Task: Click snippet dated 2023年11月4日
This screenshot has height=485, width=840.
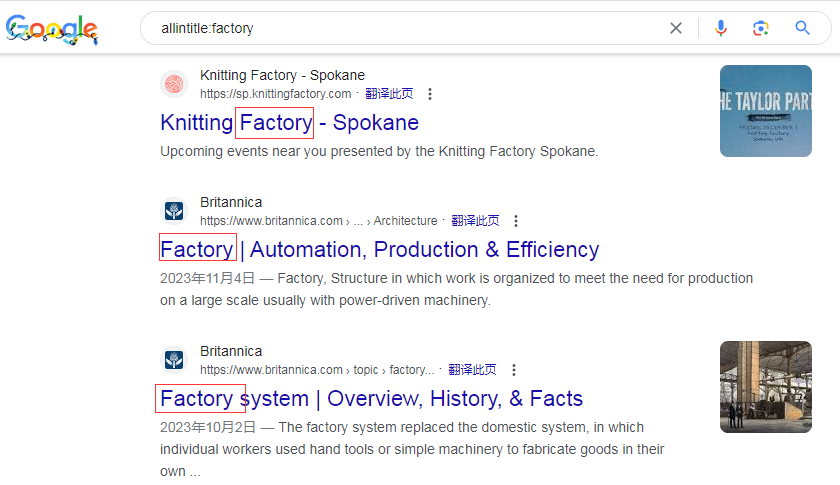Action: tap(456, 289)
